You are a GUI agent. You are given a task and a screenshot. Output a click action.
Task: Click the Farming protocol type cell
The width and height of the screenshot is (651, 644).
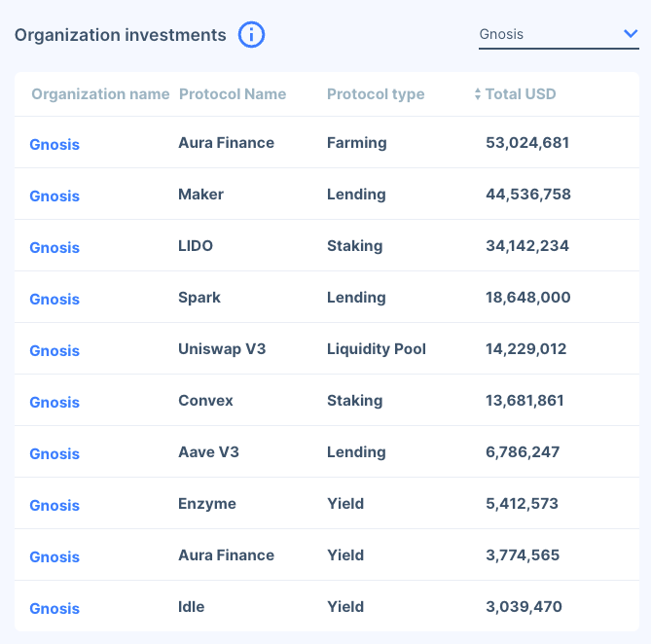pos(357,143)
